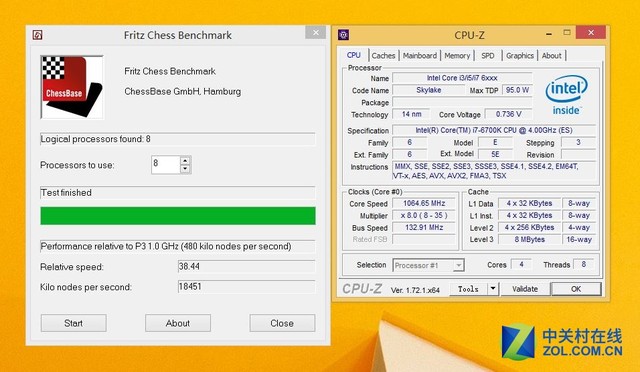Click the 'ChessBase GmbH, Hamburg' text

(x=182, y=91)
